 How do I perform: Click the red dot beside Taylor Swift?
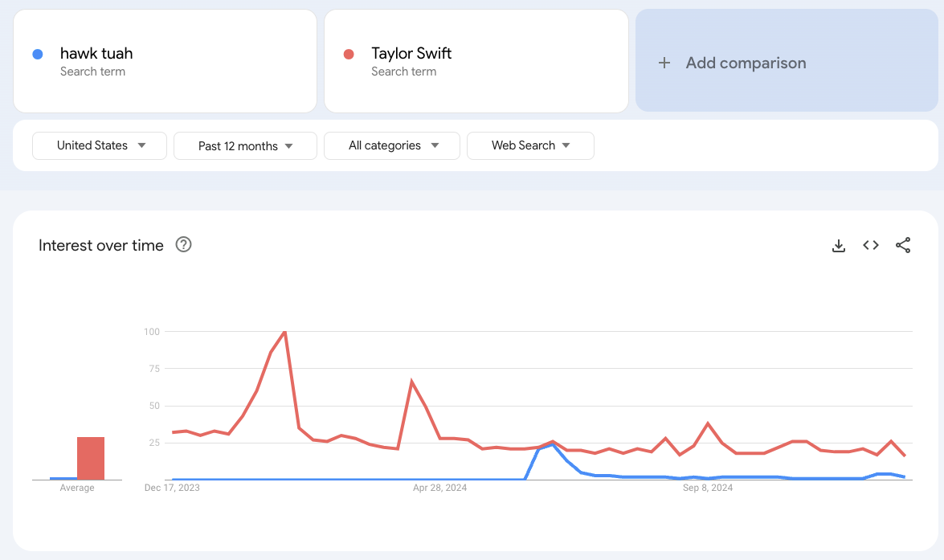[x=349, y=54]
